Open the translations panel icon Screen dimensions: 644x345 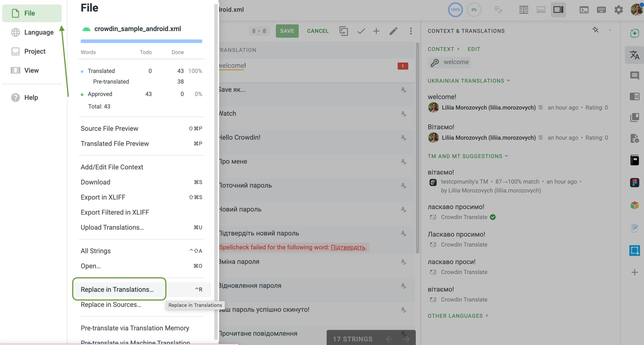[x=634, y=55]
